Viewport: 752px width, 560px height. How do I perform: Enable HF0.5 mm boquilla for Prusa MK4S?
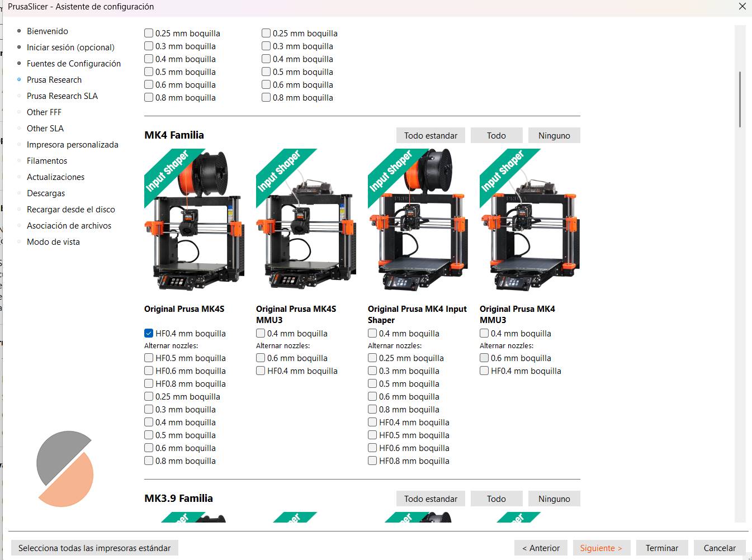coord(149,358)
